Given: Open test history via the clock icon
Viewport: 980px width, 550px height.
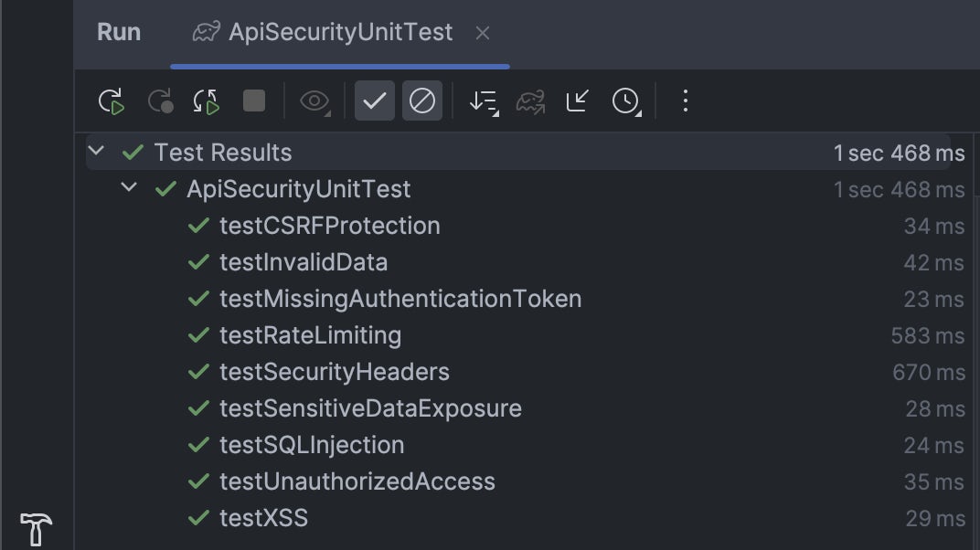Looking at the screenshot, I should point(627,101).
